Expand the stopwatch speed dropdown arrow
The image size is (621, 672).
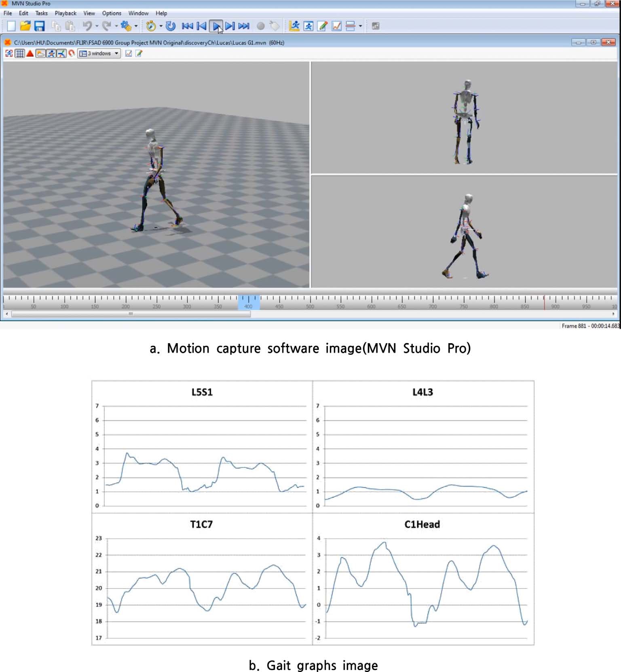tap(161, 26)
